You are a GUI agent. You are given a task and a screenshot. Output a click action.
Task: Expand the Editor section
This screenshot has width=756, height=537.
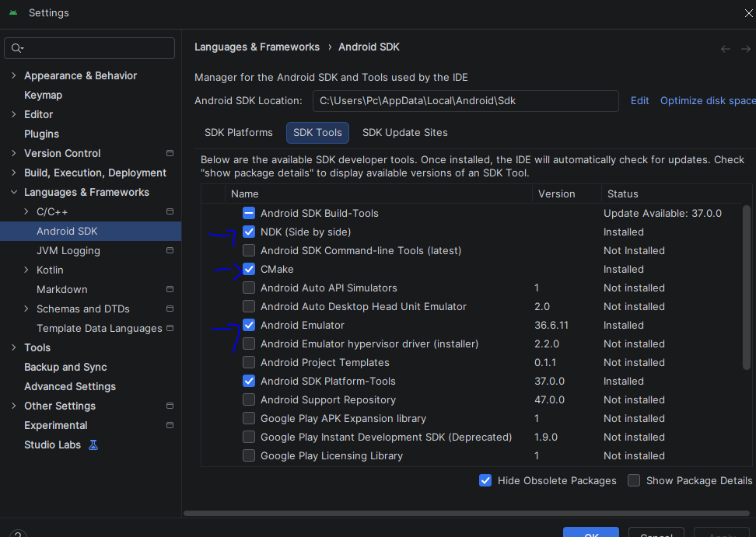13,114
